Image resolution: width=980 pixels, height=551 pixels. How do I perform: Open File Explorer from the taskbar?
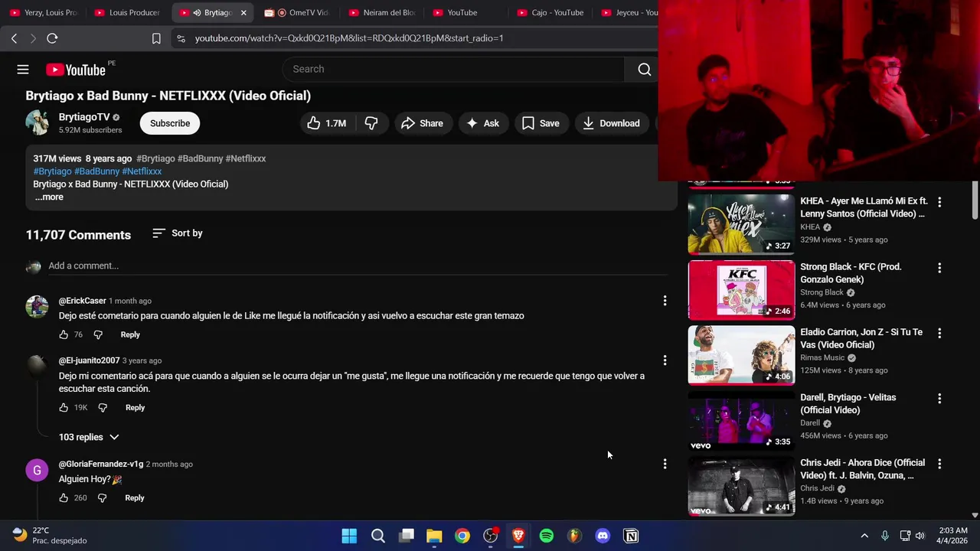pyautogui.click(x=434, y=536)
